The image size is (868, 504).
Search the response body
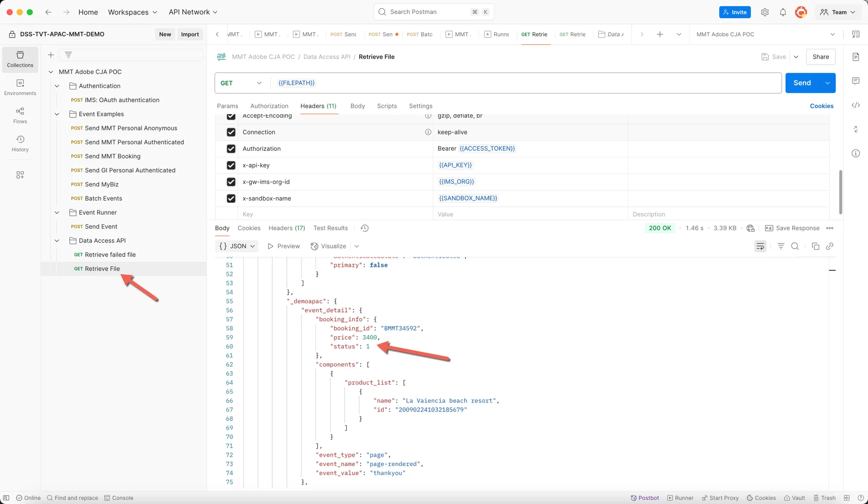pos(795,246)
